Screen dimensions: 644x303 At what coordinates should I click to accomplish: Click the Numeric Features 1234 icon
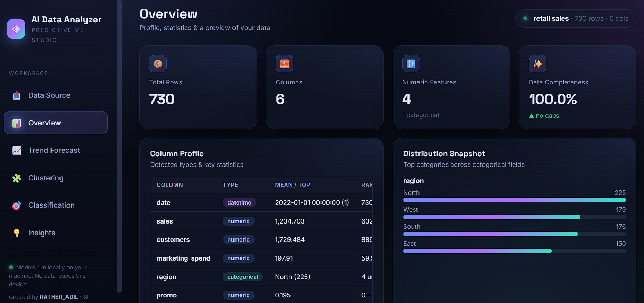[411, 64]
